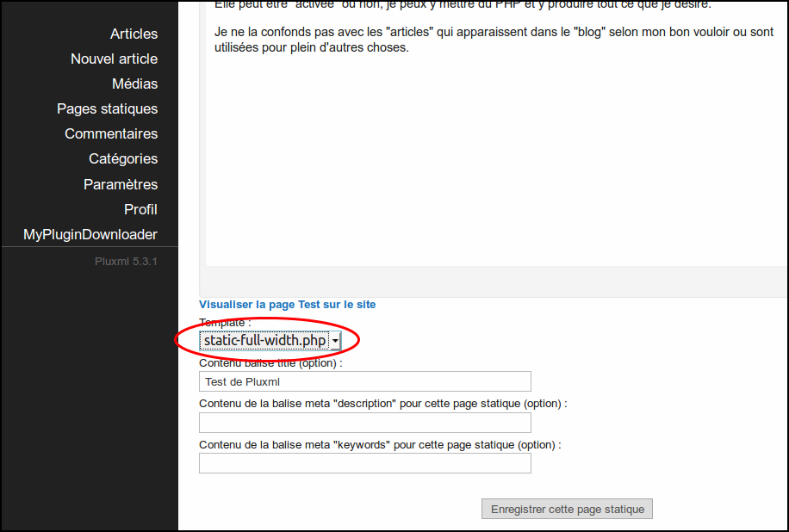Open MyPluginDownloader plugin page

[x=90, y=235]
